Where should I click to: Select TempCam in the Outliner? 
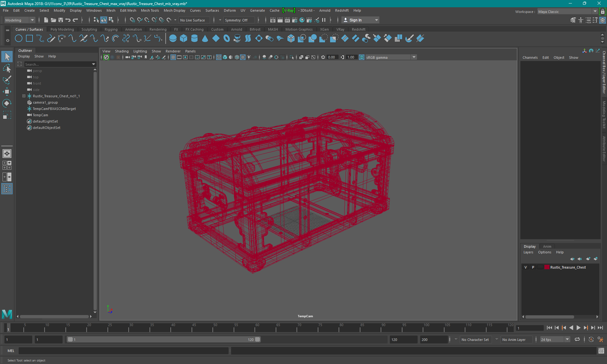click(x=40, y=115)
